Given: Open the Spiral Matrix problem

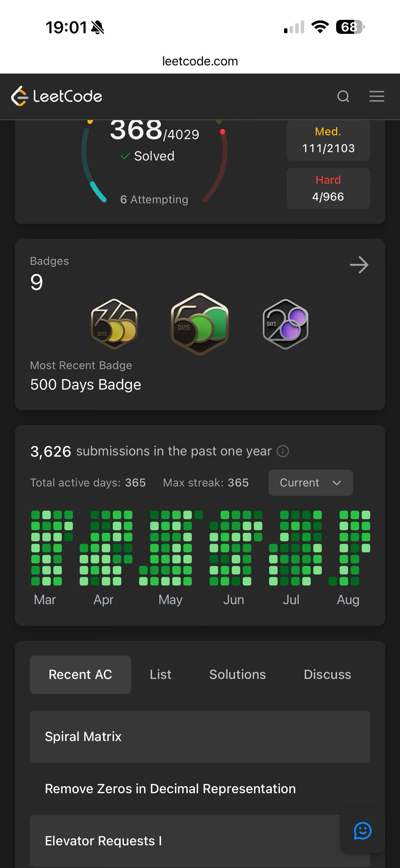Looking at the screenshot, I should click(200, 737).
